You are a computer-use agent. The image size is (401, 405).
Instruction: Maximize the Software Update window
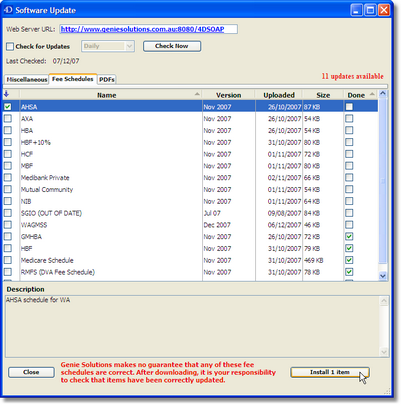[x=370, y=10]
